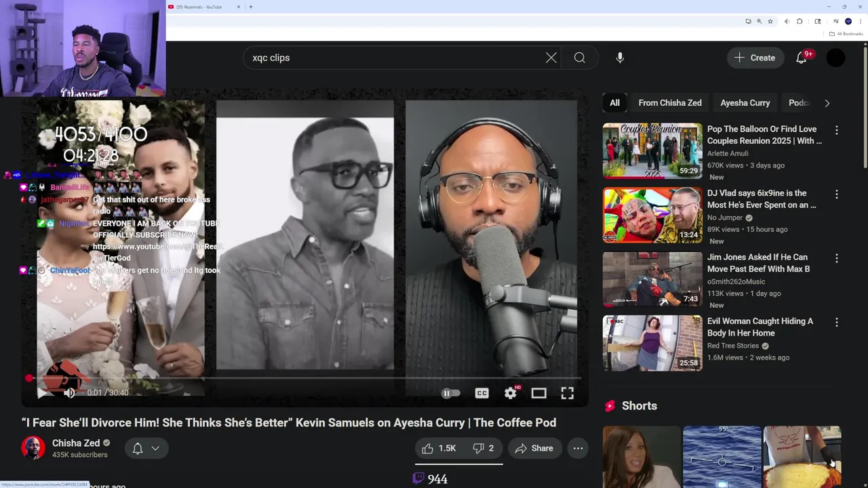Open new browser tab plus button
Viewport: 868px width, 488px height.
click(250, 7)
